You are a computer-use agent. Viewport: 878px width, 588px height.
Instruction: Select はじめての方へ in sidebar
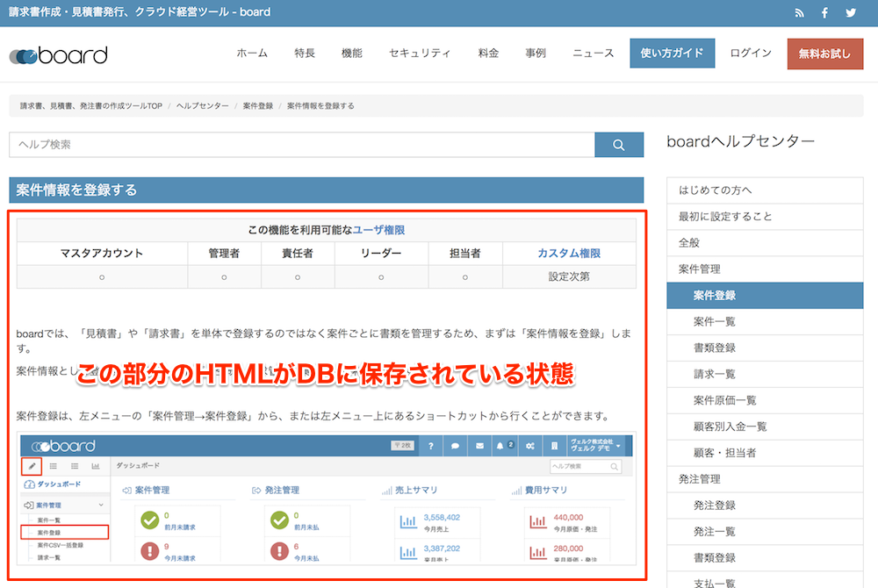(765, 190)
